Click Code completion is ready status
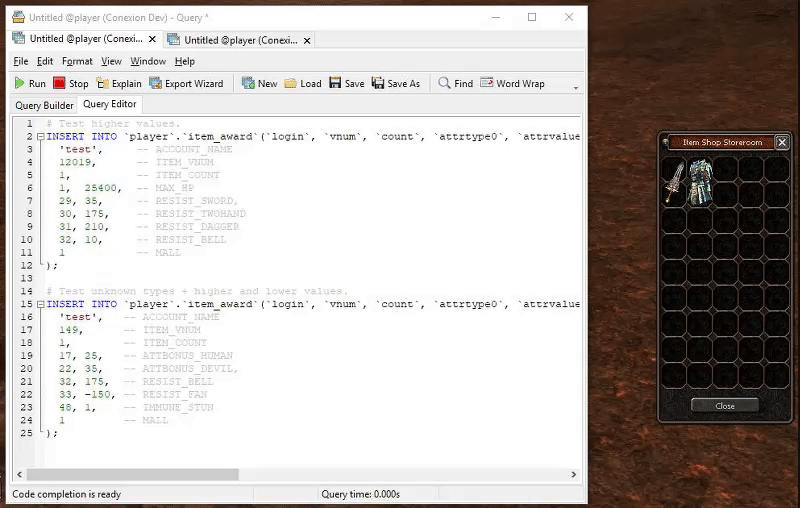800x508 pixels. (66, 494)
